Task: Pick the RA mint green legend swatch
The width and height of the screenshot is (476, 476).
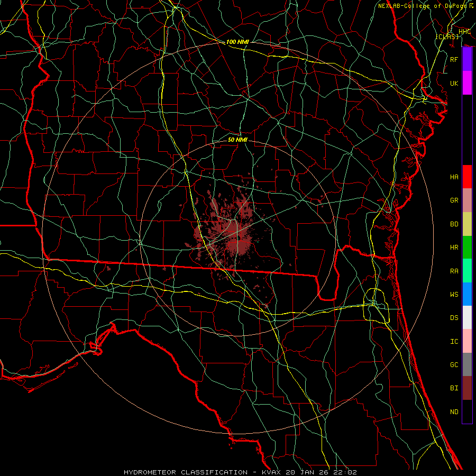Action: pos(467,271)
